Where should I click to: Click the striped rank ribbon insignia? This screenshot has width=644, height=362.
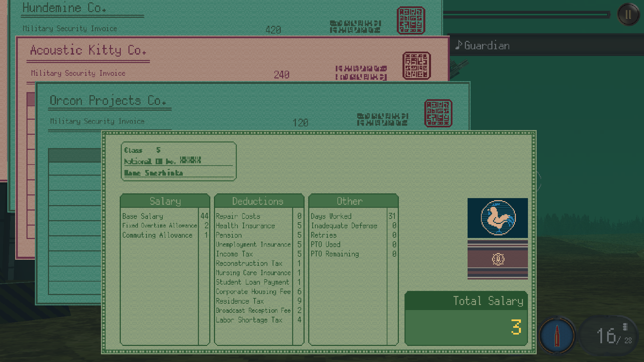click(x=498, y=259)
